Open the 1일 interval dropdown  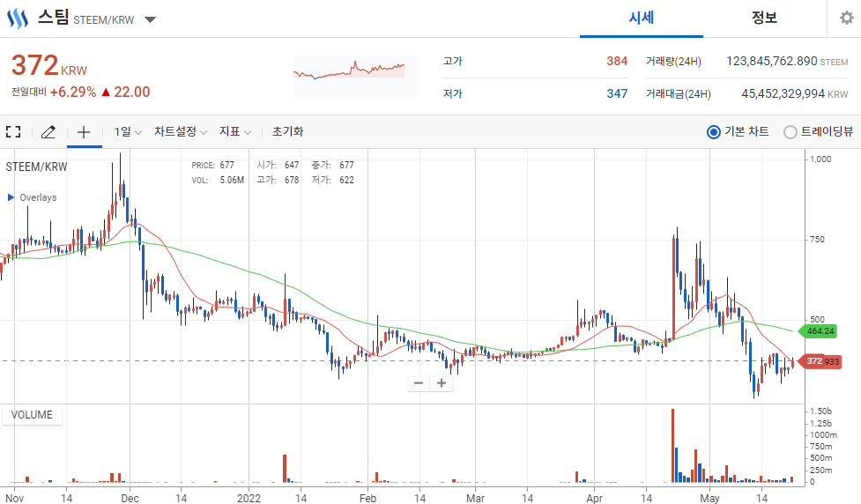click(x=128, y=132)
